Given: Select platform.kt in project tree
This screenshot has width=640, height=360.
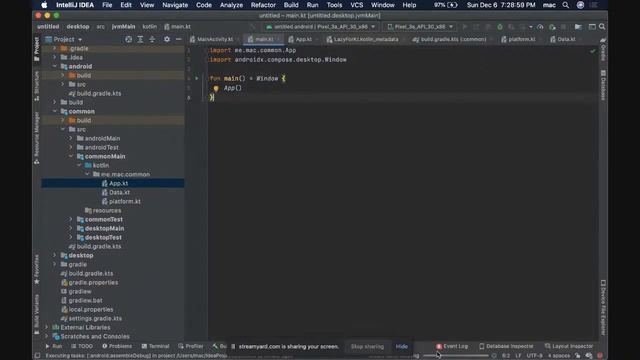Looking at the screenshot, I should point(124,201).
